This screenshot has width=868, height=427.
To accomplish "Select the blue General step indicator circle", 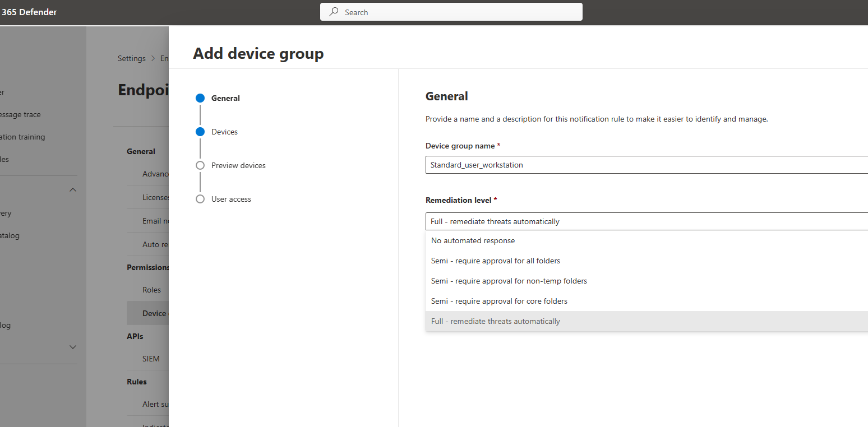I will 200,98.
